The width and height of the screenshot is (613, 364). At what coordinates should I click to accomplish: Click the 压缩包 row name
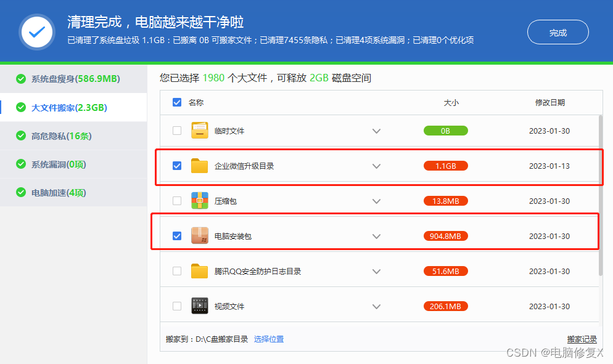coord(225,201)
